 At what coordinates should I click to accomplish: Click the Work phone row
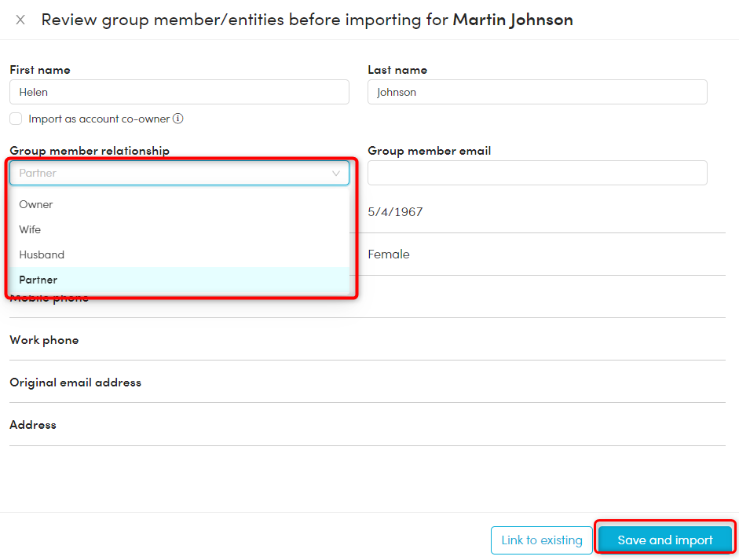(44, 340)
